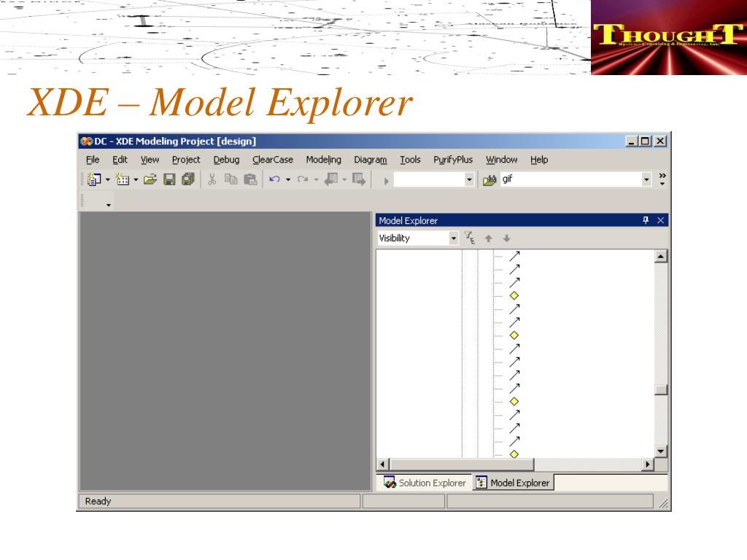Image resolution: width=747 pixels, height=560 pixels.
Task: Click the Open File folder icon
Action: pyautogui.click(x=150, y=179)
